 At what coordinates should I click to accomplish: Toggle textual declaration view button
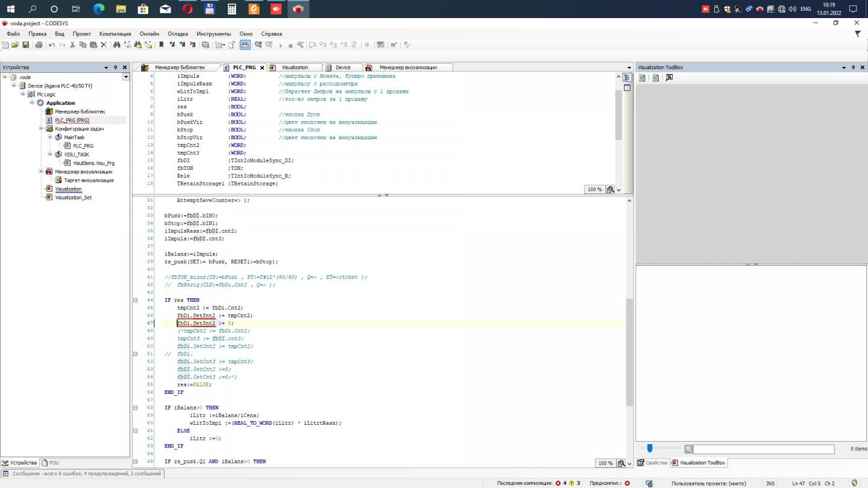coord(627,78)
